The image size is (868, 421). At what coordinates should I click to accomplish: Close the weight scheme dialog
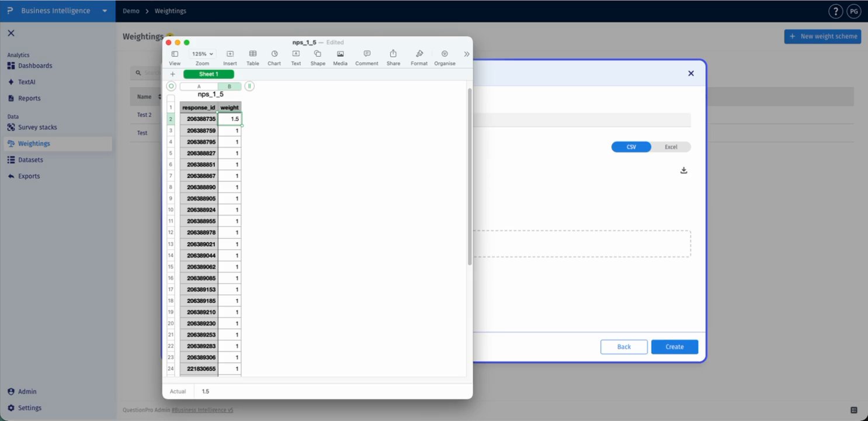pyautogui.click(x=691, y=74)
